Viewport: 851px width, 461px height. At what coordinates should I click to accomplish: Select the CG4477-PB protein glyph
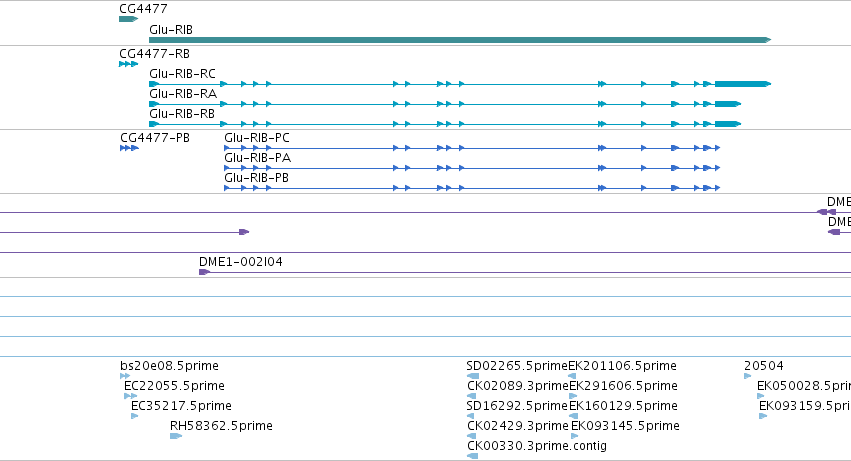click(130, 148)
